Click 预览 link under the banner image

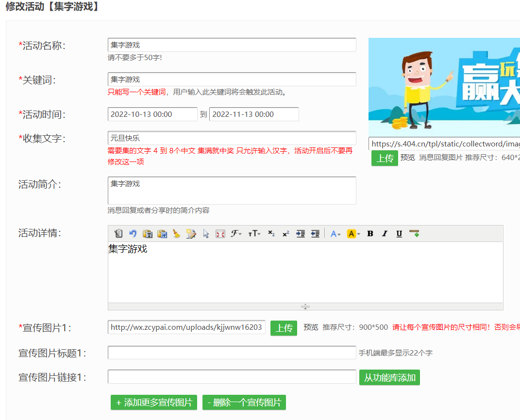click(x=407, y=157)
